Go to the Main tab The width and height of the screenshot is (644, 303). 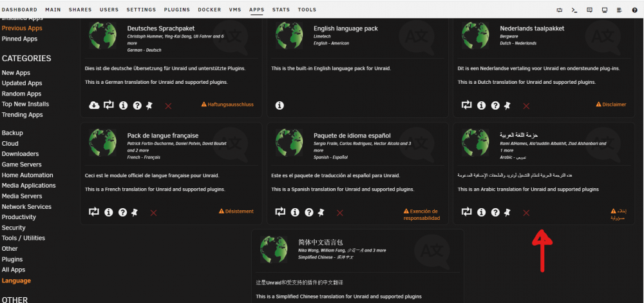point(53,10)
